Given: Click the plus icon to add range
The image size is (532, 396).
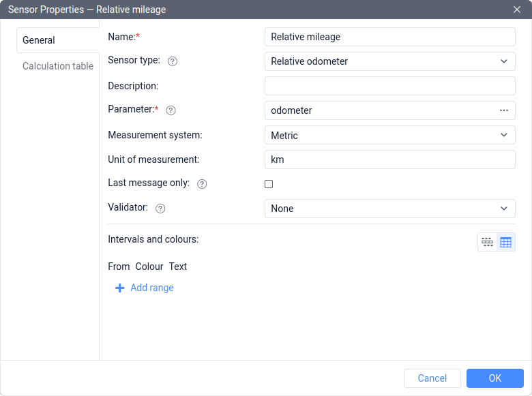Looking at the screenshot, I should coord(120,288).
